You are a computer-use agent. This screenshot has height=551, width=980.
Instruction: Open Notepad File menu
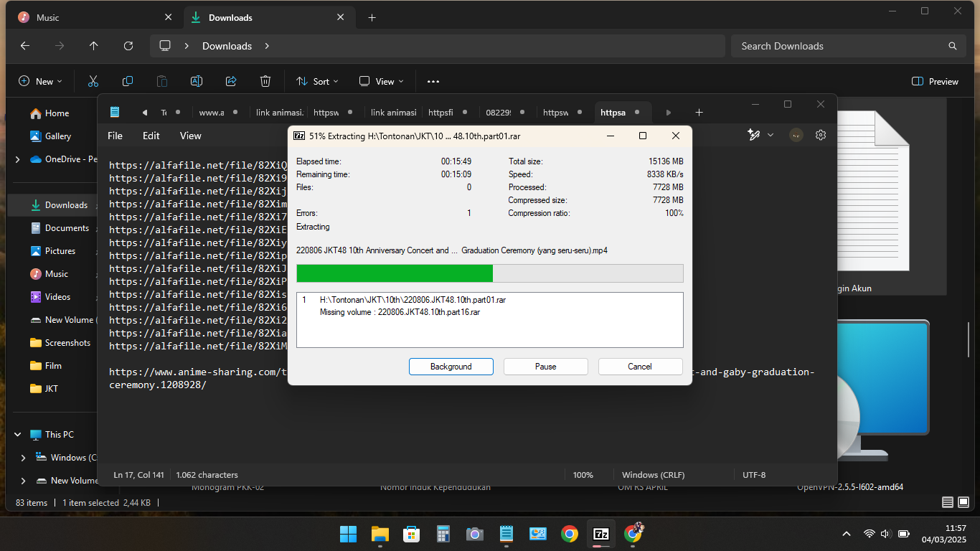115,136
